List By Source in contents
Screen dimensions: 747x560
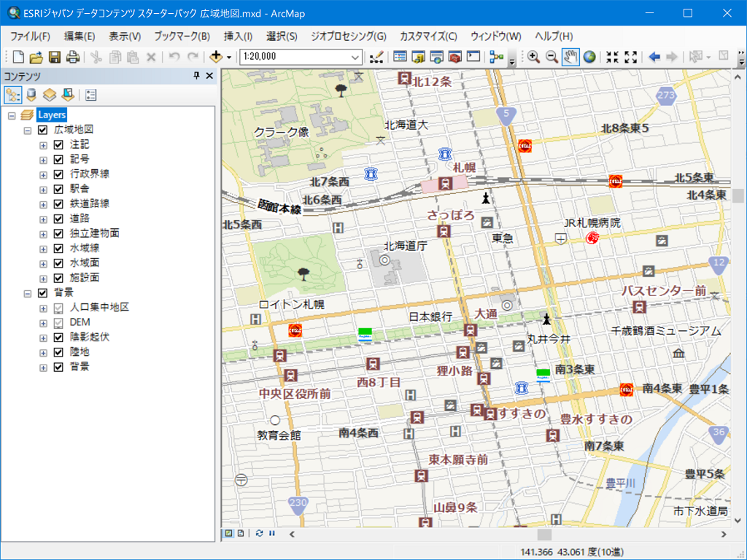31,96
